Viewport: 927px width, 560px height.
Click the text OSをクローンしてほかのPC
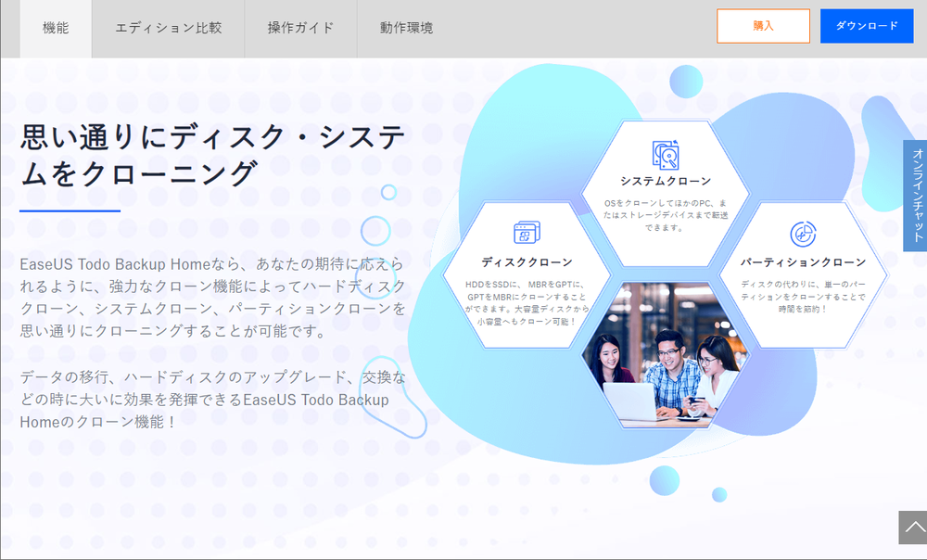click(x=665, y=215)
